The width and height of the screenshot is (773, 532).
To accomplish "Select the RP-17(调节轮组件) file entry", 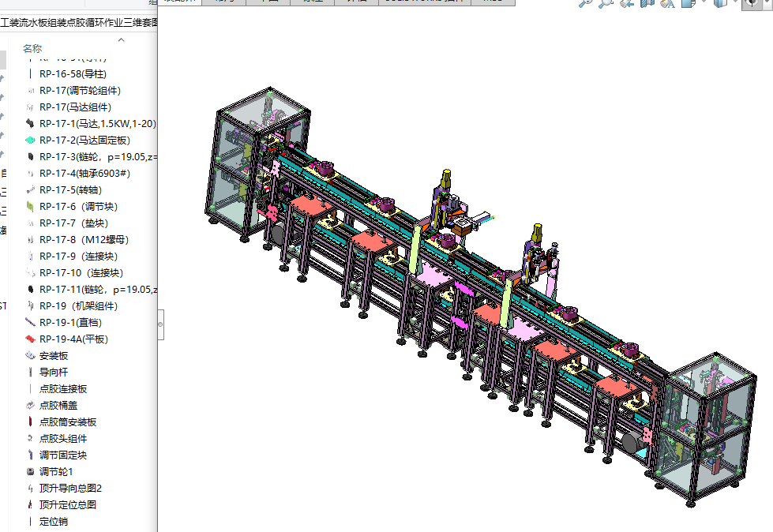I will pos(80,91).
